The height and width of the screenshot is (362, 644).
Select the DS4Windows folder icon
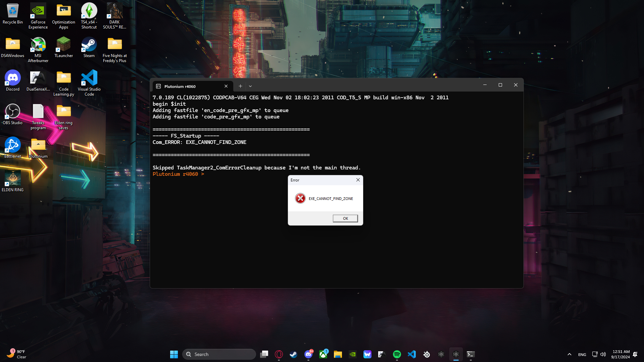coord(13,48)
